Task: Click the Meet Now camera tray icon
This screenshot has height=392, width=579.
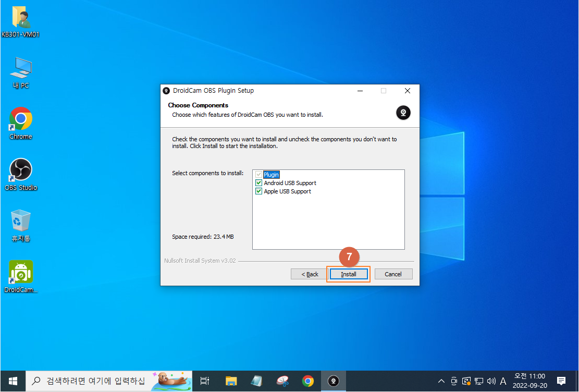Action: tap(454, 381)
